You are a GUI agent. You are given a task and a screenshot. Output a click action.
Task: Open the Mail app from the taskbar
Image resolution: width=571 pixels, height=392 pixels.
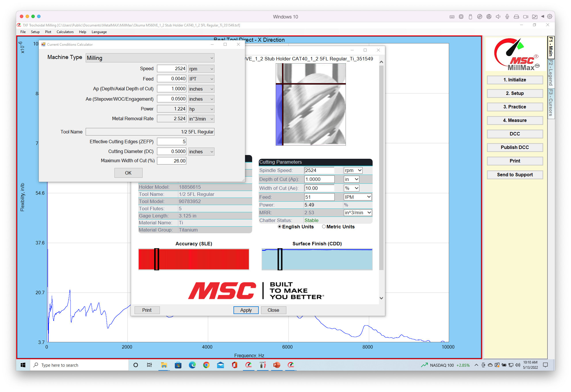[x=221, y=365]
